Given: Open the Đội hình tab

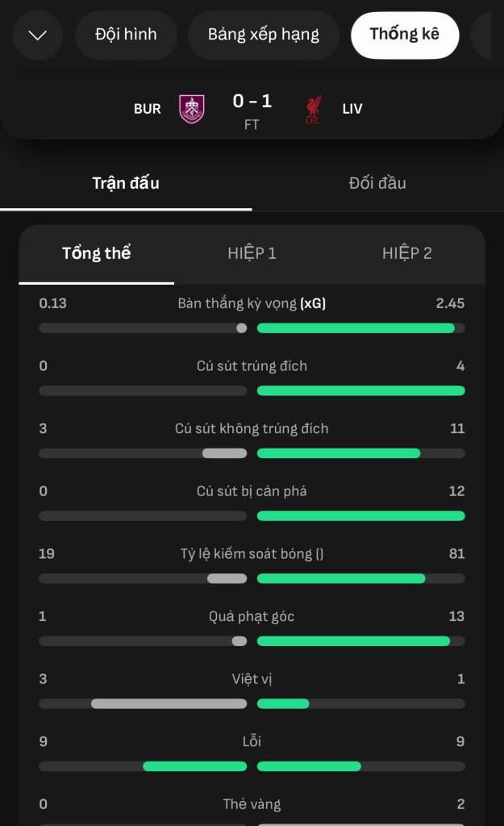Looking at the screenshot, I should point(126,35).
